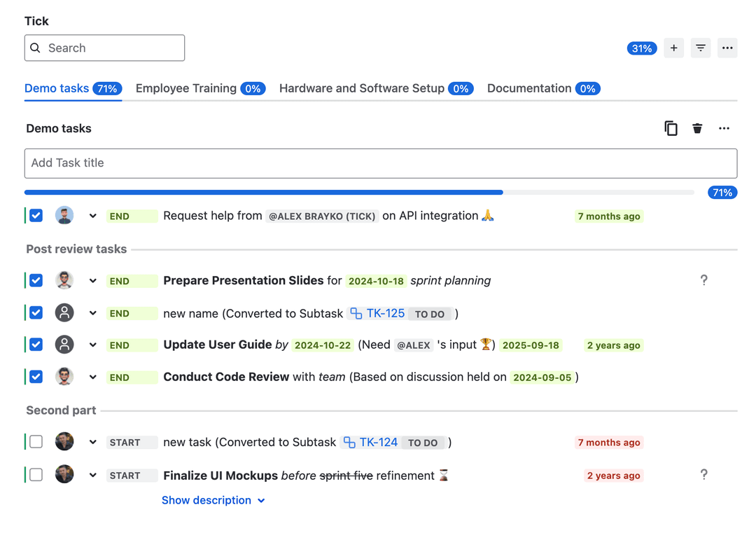The width and height of the screenshot is (756, 533).
Task: Click the START status on new task
Action: pos(131,443)
